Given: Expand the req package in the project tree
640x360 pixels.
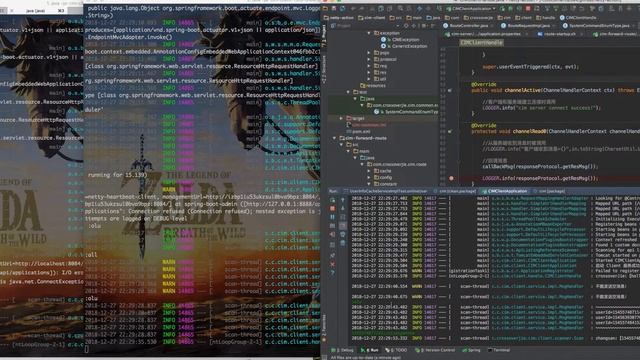Looking at the screenshot, I should click(369, 66).
